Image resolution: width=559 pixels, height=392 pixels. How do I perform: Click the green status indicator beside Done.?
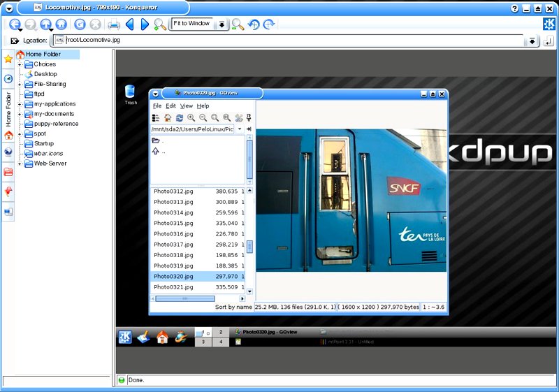[x=121, y=380]
